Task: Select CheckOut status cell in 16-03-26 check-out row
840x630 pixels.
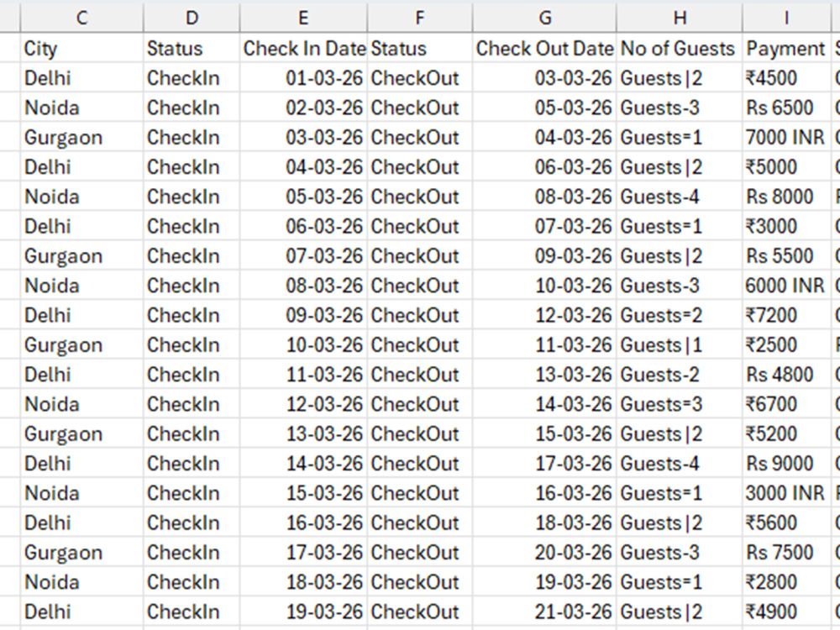Action: (x=419, y=493)
